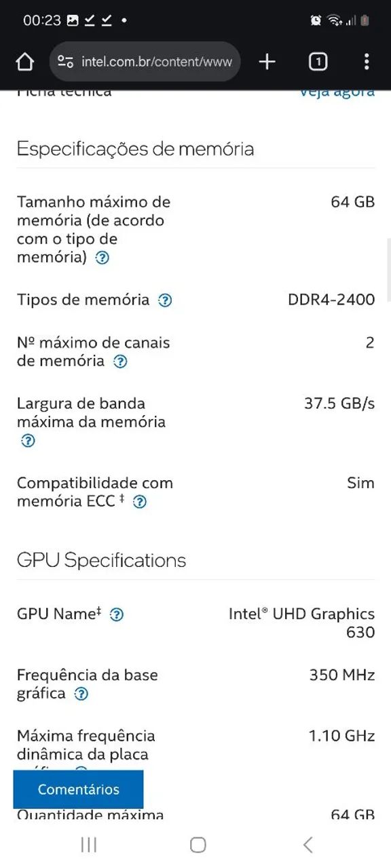
Task: Tap the Comentários button
Action: point(77,789)
